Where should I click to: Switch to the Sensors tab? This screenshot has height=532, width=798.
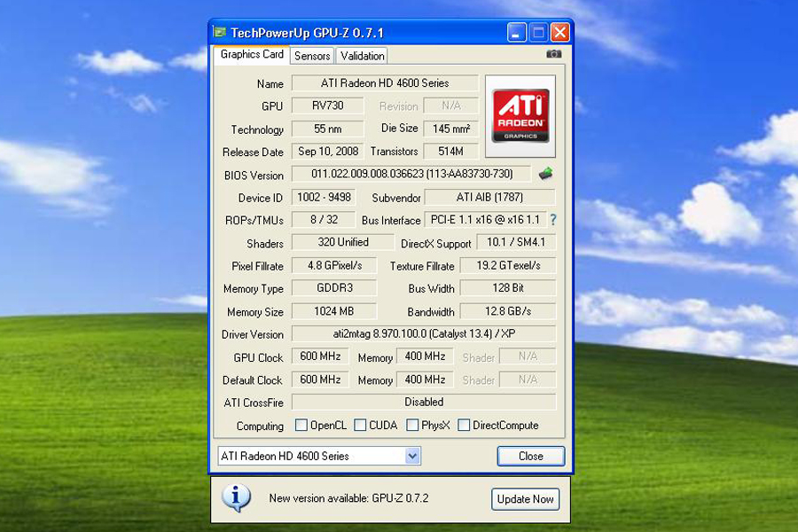click(312, 56)
